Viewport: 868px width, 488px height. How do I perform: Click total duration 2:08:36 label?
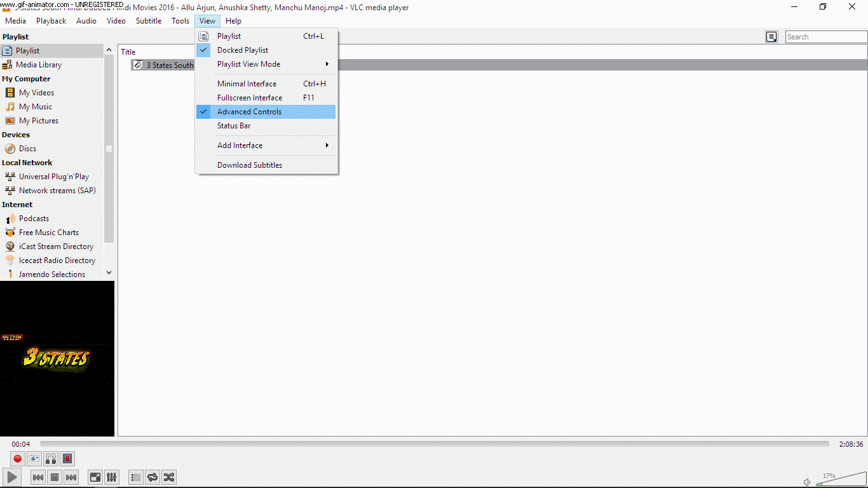point(851,444)
